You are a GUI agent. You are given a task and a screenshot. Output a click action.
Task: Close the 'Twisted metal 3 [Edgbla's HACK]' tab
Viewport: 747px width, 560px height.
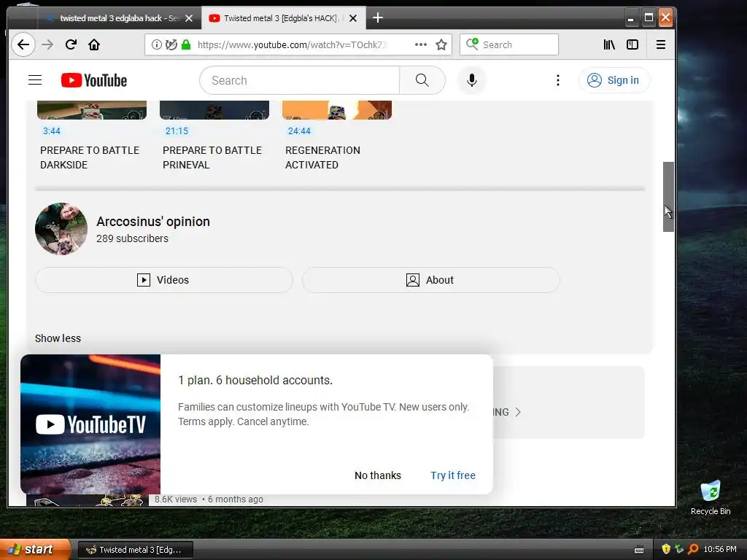click(x=353, y=18)
